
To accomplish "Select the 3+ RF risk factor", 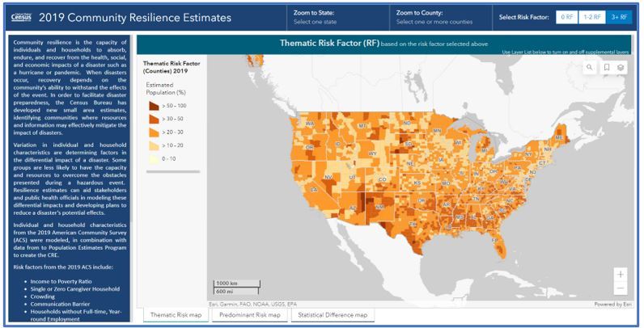I will coord(618,17).
